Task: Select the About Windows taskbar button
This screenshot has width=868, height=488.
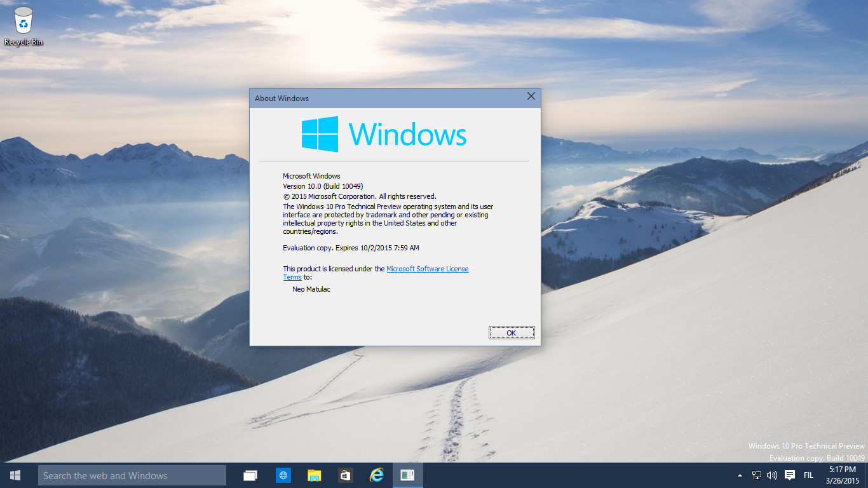Action: pos(407,475)
